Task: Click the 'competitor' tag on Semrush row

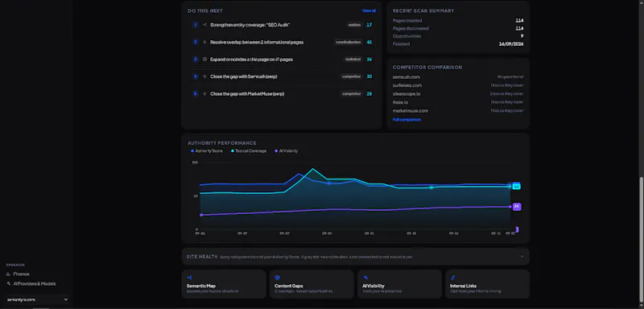Action: 351,76
